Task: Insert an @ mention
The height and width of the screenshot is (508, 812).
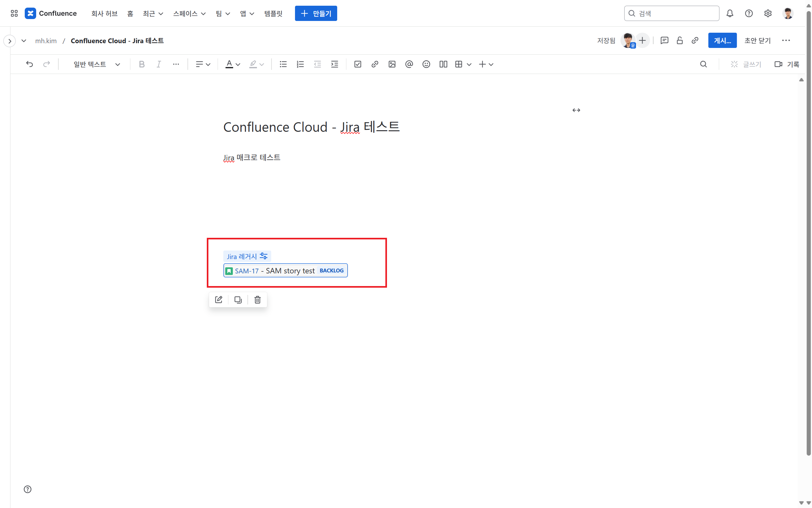Action: click(409, 64)
